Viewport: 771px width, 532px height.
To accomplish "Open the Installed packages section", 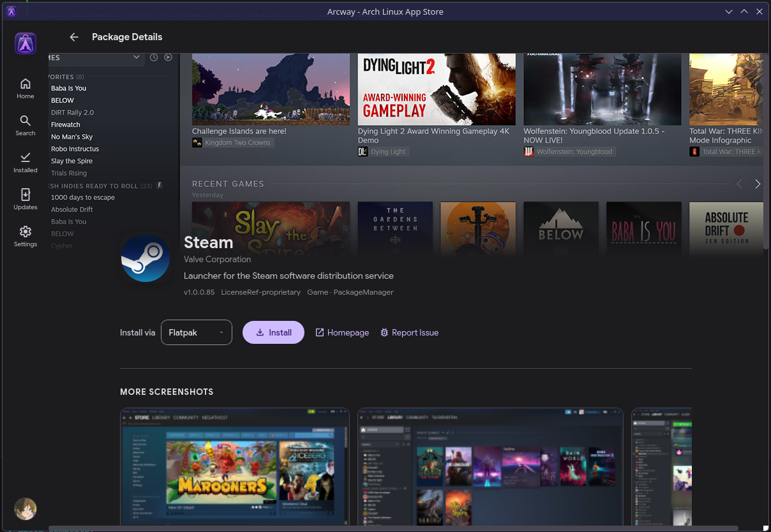I will pyautogui.click(x=26, y=162).
